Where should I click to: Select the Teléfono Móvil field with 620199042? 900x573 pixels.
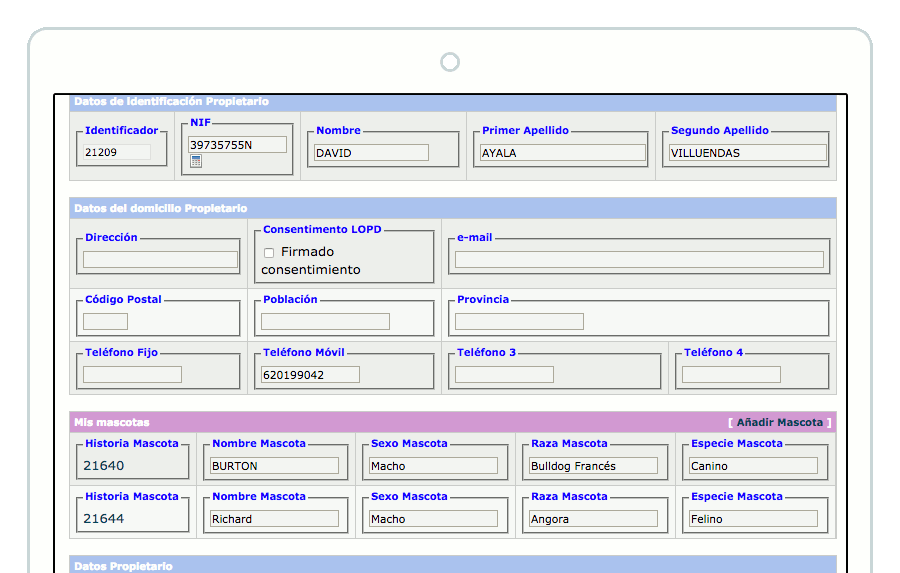[x=309, y=375]
